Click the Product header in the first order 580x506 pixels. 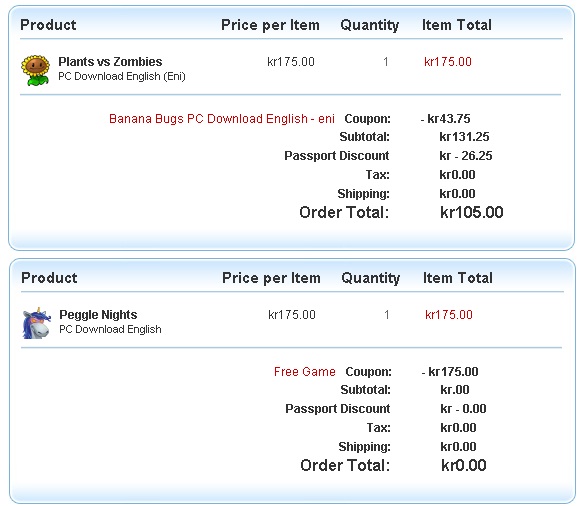(x=48, y=25)
